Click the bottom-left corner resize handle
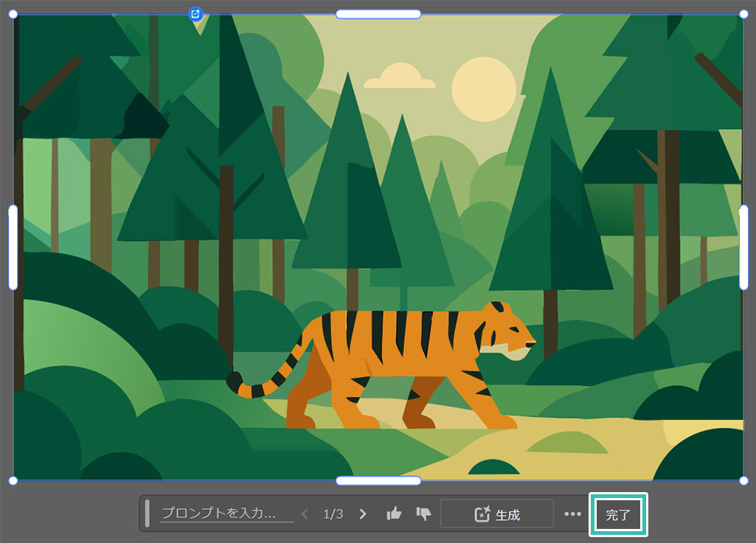The width and height of the screenshot is (756, 543). 13,480
